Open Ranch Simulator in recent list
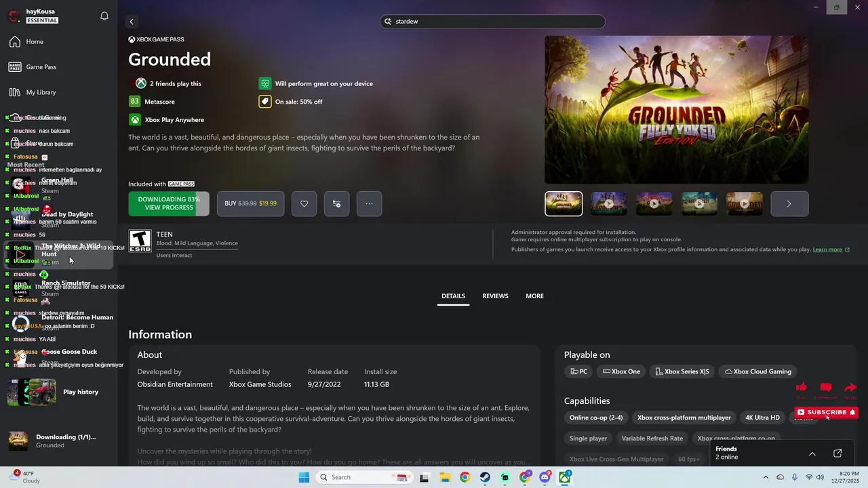The image size is (868, 488). 58,288
